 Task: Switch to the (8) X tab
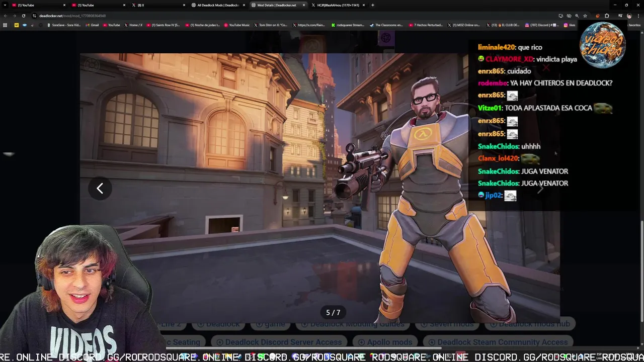point(158,5)
